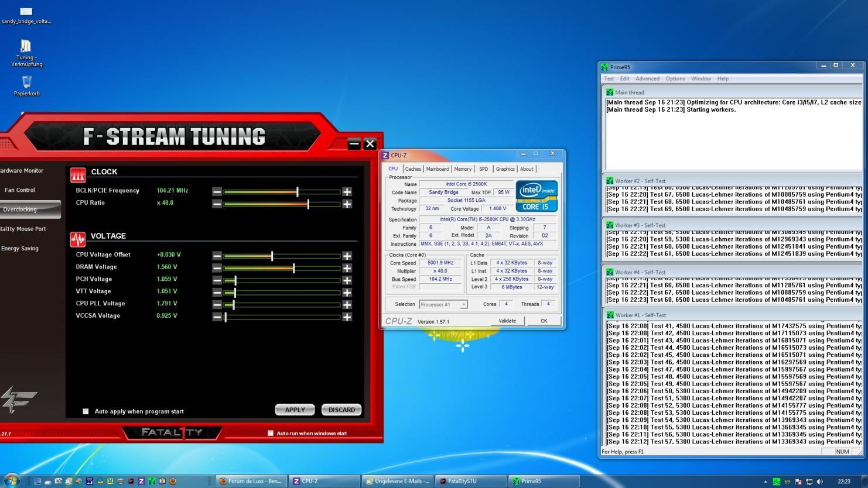The width and height of the screenshot is (868, 488).
Task: Decrease BCLK/PCIE Frequency with minus icon
Action: coord(217,192)
